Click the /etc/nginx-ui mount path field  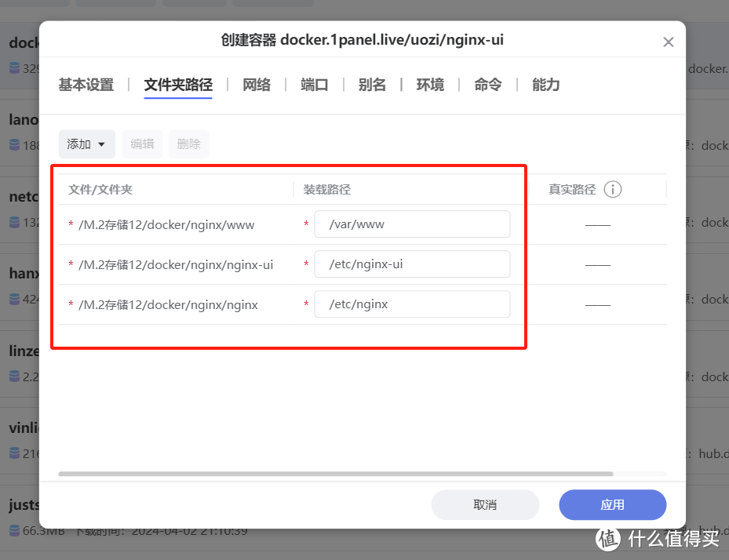click(412, 264)
